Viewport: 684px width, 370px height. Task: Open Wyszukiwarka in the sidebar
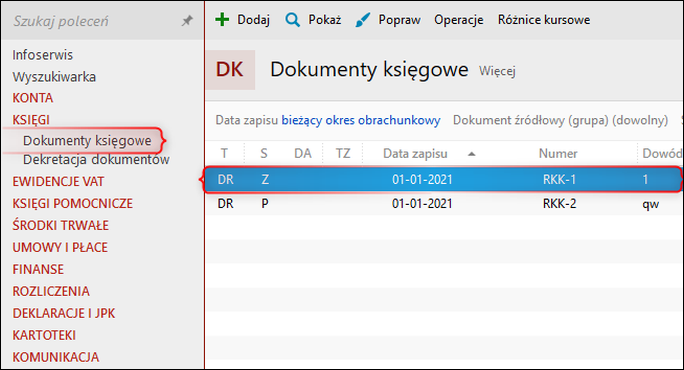54,77
